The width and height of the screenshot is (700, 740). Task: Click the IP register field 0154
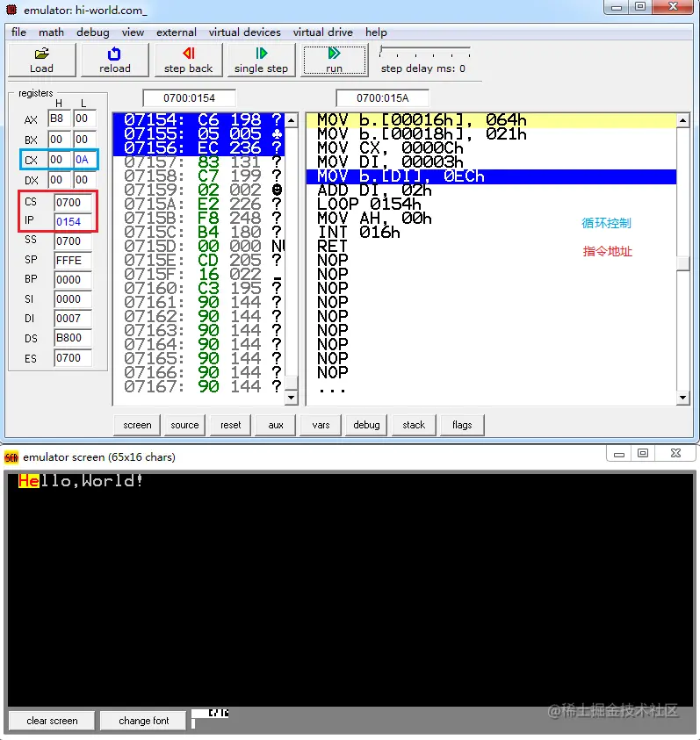click(x=73, y=222)
